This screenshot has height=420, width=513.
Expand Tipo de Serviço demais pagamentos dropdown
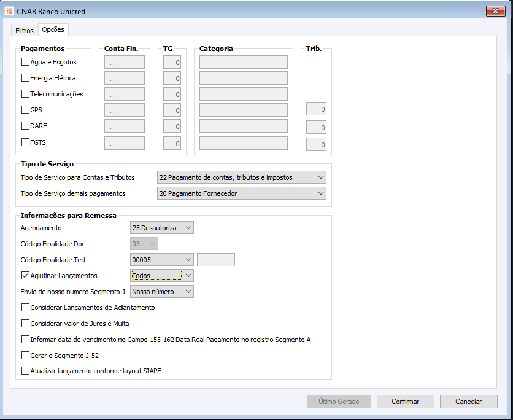[241, 193]
